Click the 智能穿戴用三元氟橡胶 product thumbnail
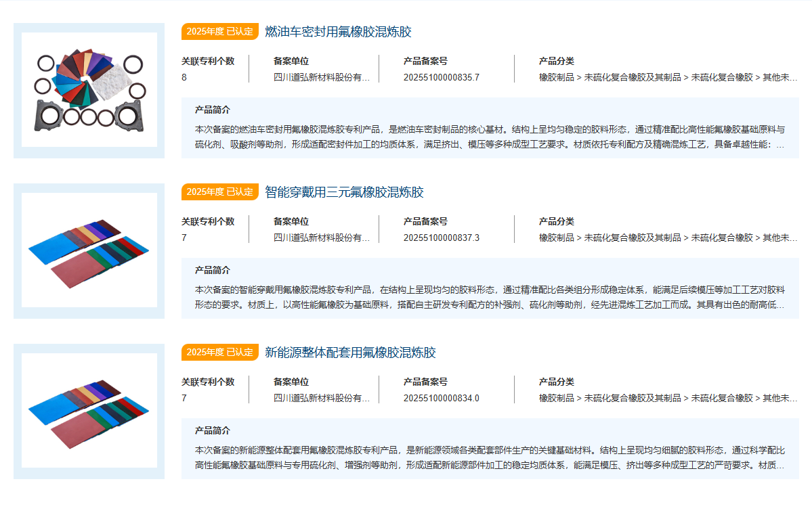Viewport: 812px width, 515px height. pyautogui.click(x=89, y=250)
